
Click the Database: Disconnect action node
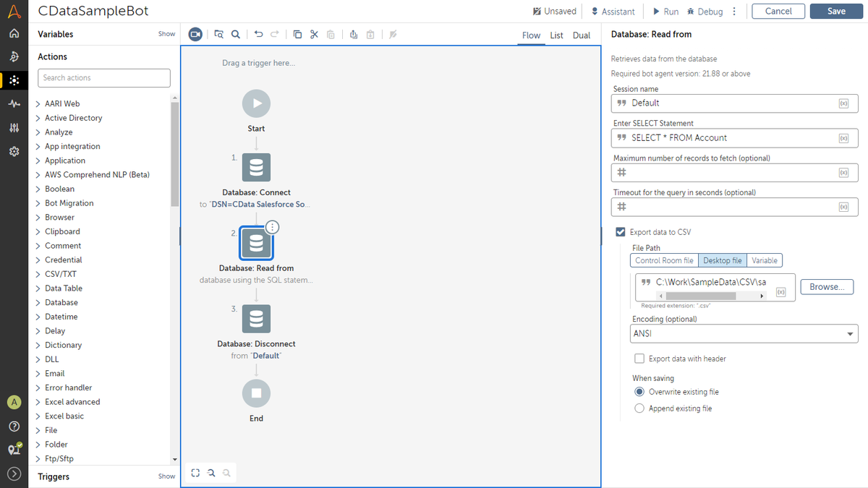point(256,319)
